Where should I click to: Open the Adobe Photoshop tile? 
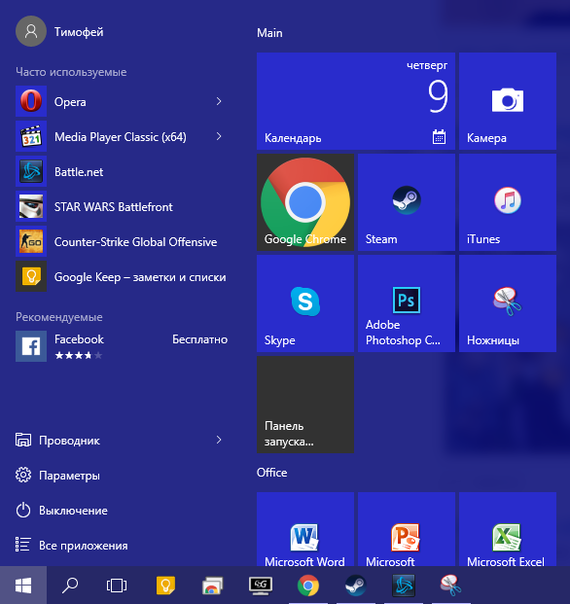coord(406,304)
